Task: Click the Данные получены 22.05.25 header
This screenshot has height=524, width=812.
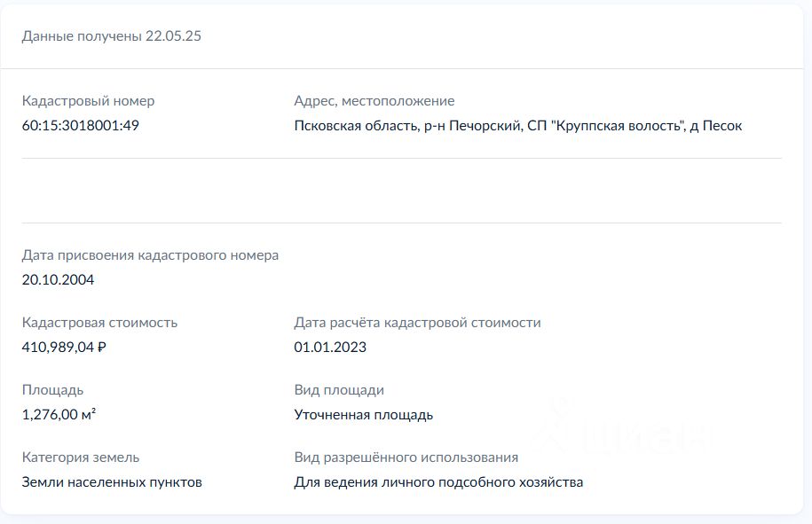Action: click(x=111, y=36)
